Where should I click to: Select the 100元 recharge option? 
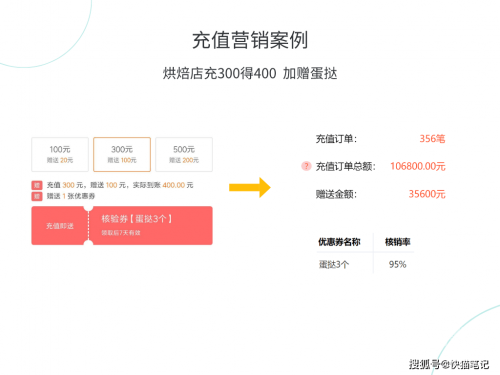coord(60,154)
